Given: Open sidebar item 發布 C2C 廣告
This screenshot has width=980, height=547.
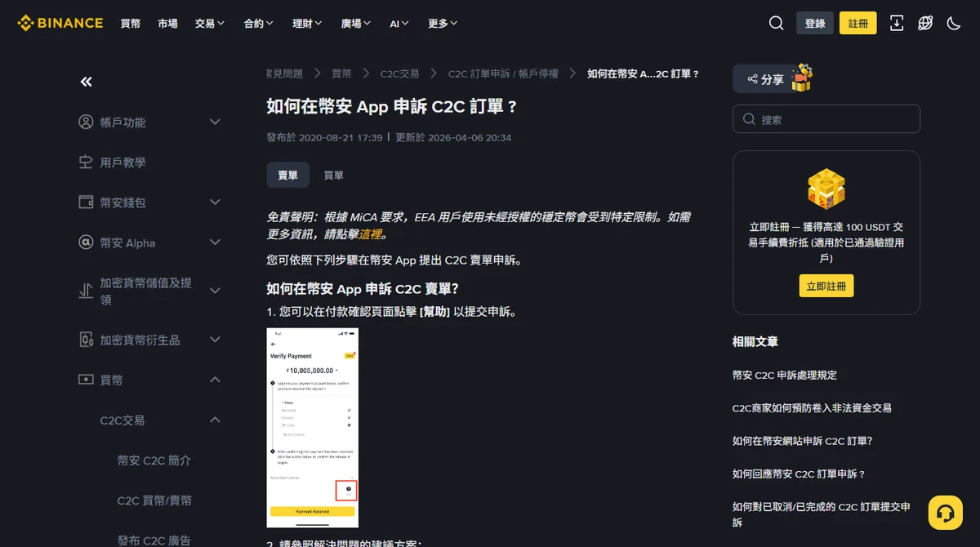Looking at the screenshot, I should pos(154,540).
